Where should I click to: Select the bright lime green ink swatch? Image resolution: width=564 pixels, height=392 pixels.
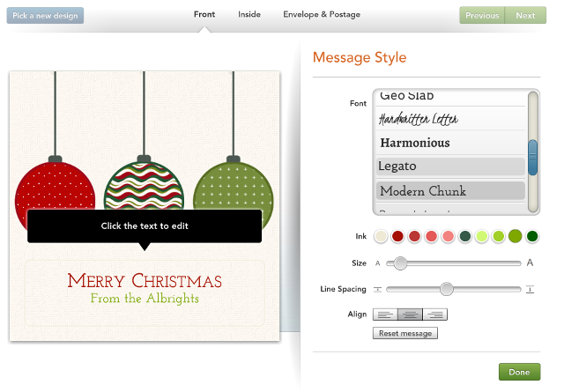pyautogui.click(x=499, y=236)
